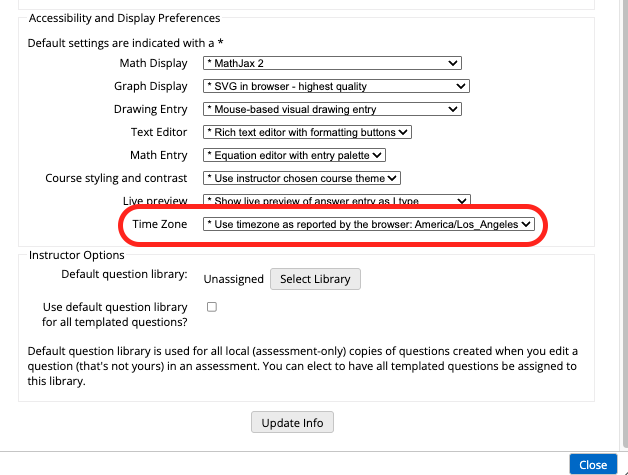This screenshot has width=628, height=475.
Task: Click the Unassigned default library text
Action: click(233, 279)
